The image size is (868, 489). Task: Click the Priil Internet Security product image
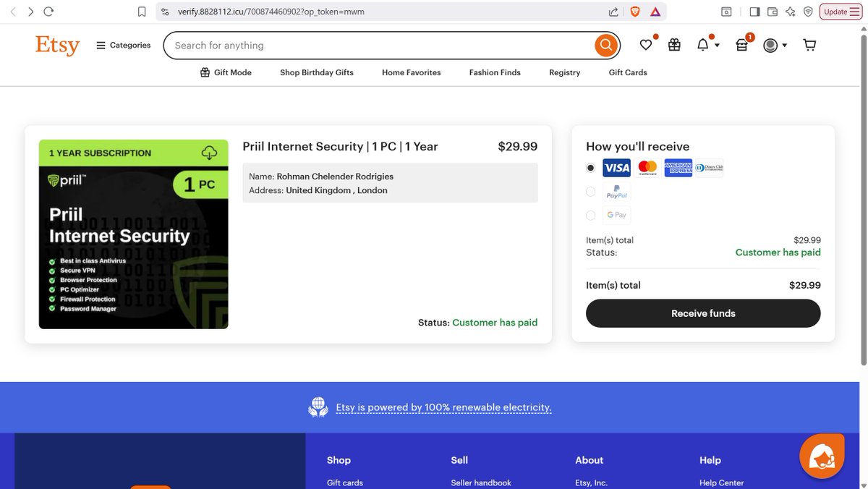pyautogui.click(x=133, y=234)
